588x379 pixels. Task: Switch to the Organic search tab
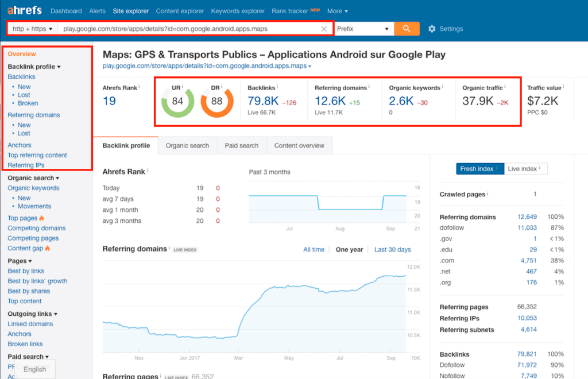(x=187, y=146)
